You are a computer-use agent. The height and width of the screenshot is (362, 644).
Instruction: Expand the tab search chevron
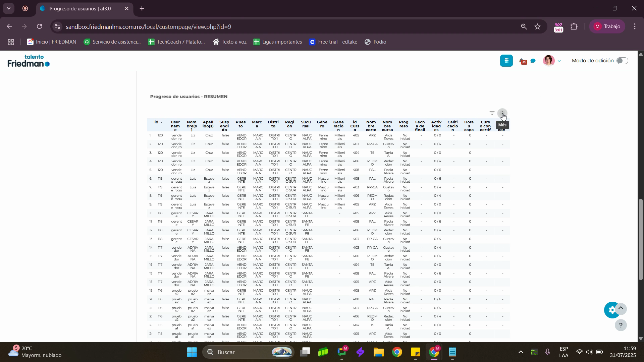(x=9, y=8)
